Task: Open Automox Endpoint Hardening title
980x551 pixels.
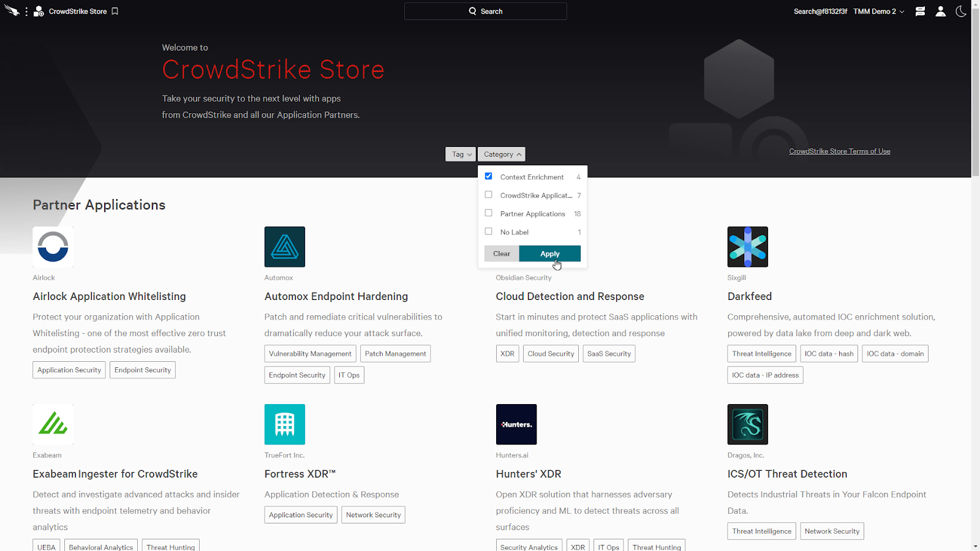Action: (x=336, y=296)
